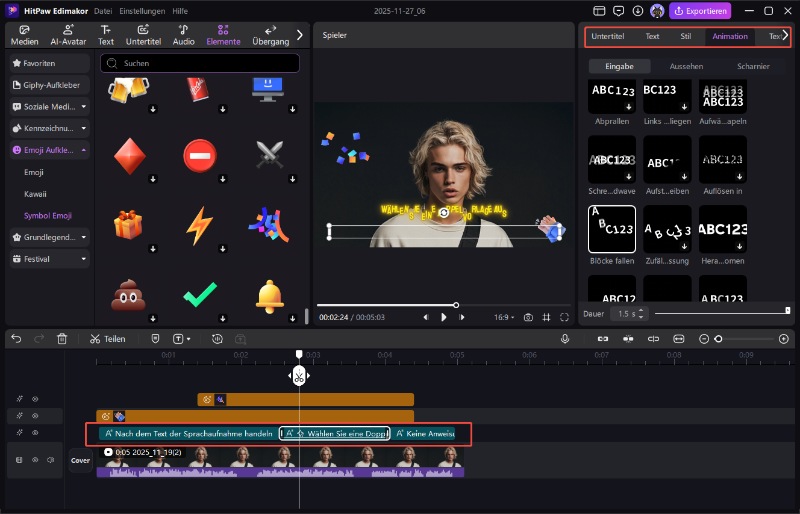Expand the Grundlegend category
The image size is (800, 514).
point(84,237)
